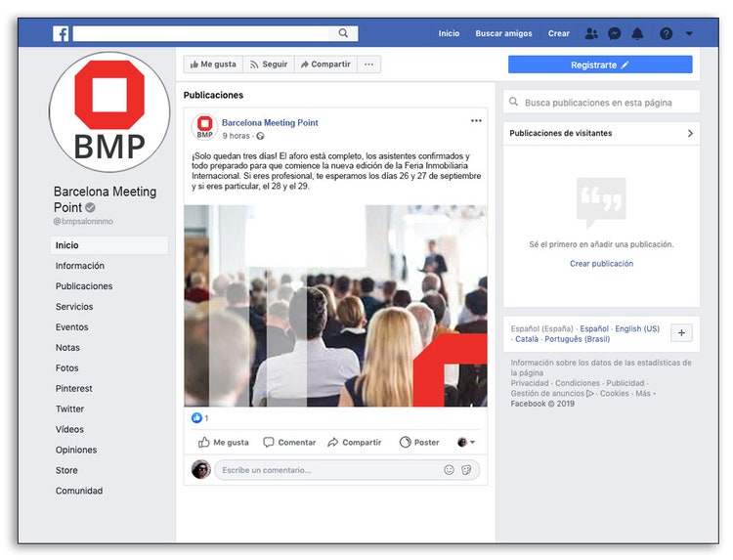Click the blue like reaction count icon
The height and width of the screenshot is (560, 733).
coord(196,418)
